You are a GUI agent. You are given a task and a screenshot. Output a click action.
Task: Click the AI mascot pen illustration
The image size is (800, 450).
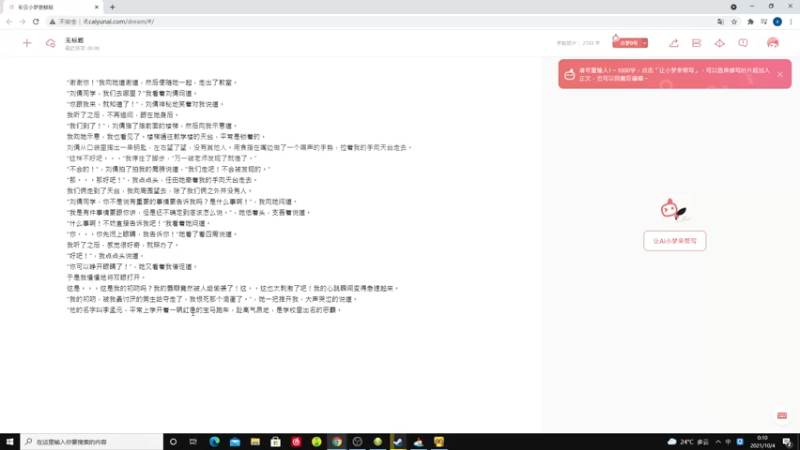point(673,209)
